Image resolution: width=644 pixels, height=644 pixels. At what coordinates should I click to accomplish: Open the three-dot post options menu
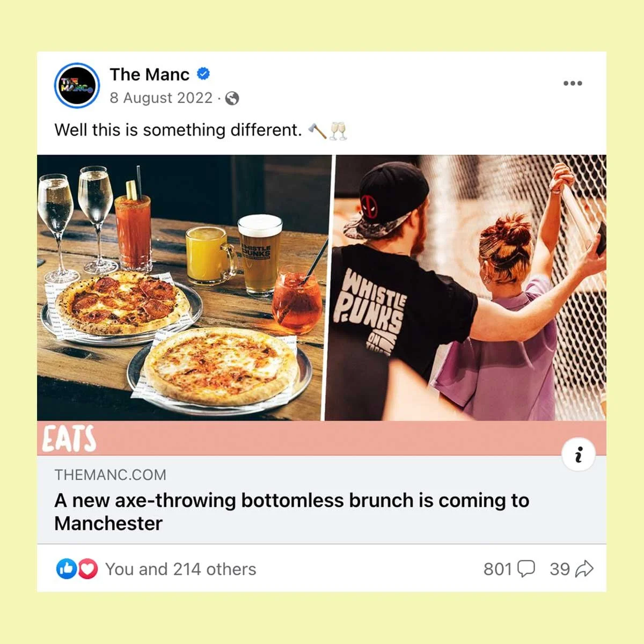(x=573, y=83)
